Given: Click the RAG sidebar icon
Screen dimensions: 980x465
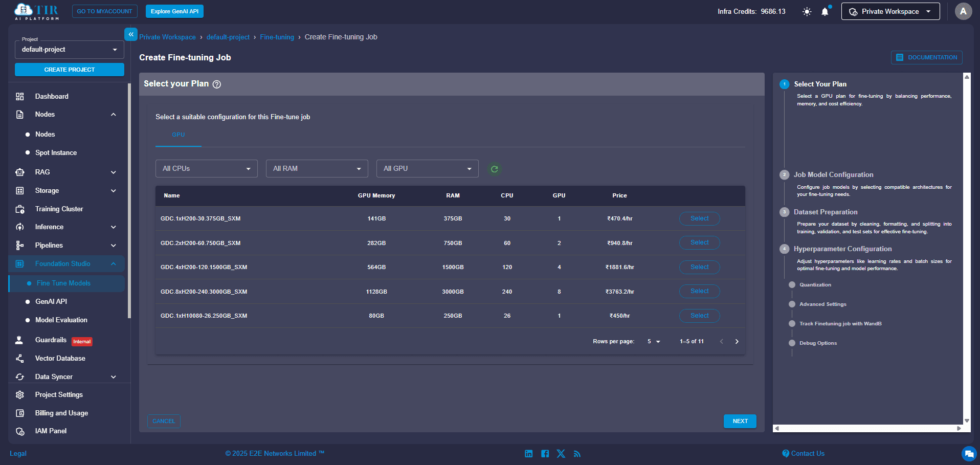Looking at the screenshot, I should pyautogui.click(x=20, y=172).
